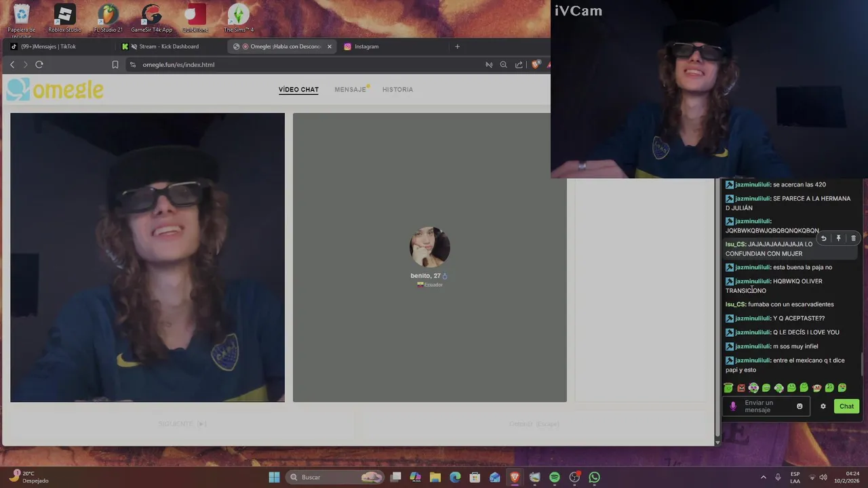The image size is (868, 488).
Task: Open the Windows Start menu
Action: 274,477
